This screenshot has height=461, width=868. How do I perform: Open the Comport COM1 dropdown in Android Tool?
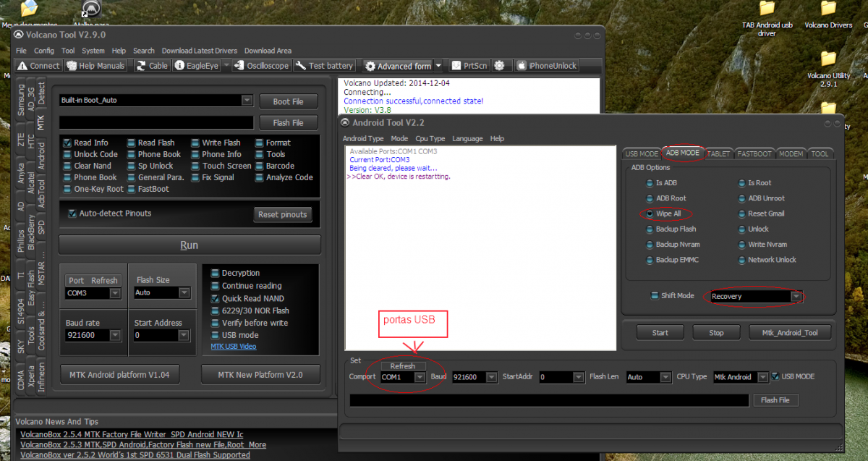[419, 377]
